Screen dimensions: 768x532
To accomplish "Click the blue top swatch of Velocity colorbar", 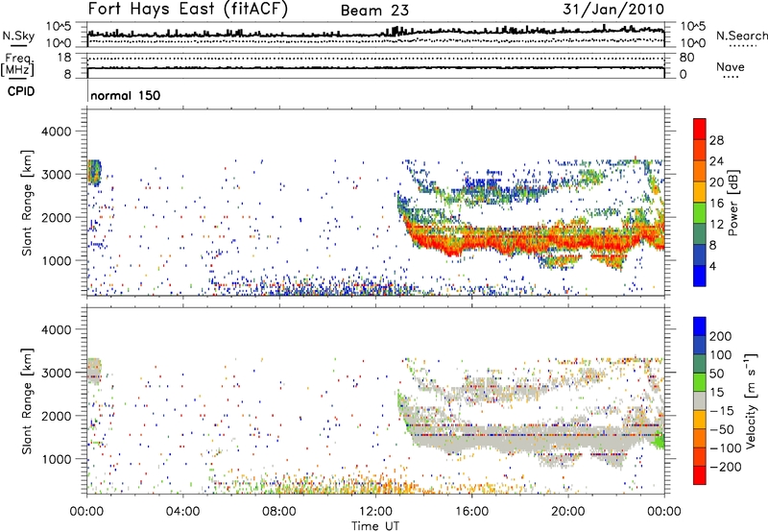I will 700,326.
